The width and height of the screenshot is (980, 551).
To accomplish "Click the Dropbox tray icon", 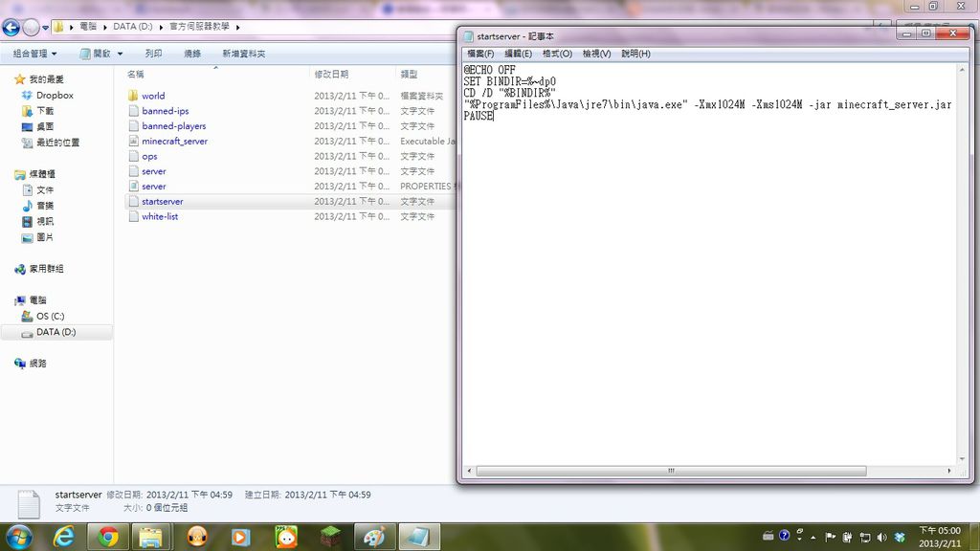I will [900, 537].
